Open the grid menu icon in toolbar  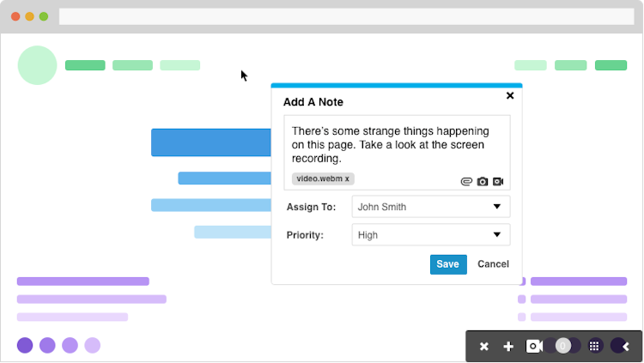(x=594, y=346)
